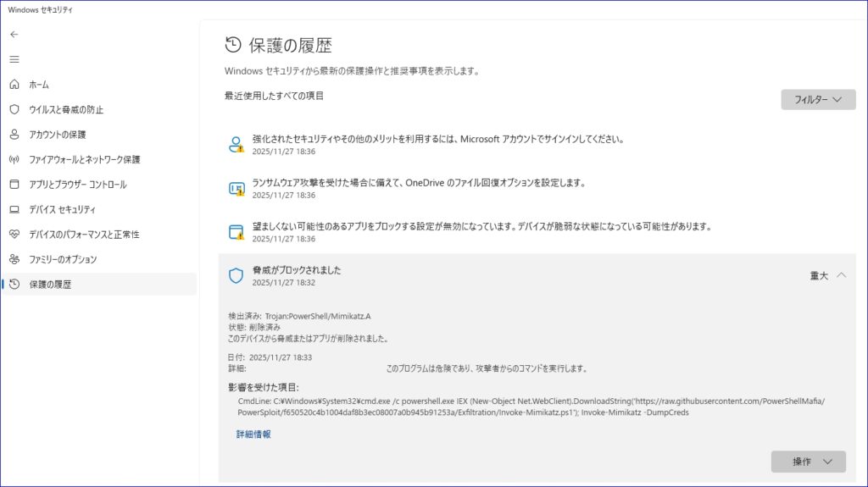868x487 pixels.
Task: Open the hamburger navigation menu
Action: 14,59
